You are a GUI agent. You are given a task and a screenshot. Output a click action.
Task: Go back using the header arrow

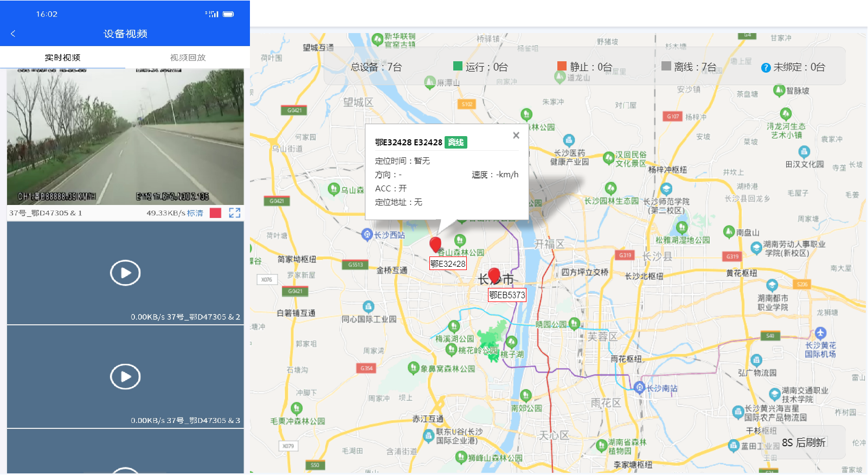(13, 34)
